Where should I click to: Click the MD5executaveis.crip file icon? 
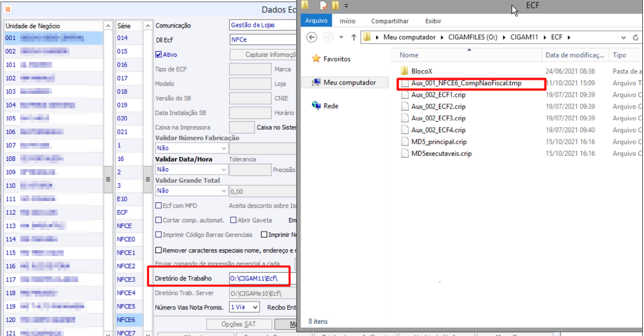405,154
